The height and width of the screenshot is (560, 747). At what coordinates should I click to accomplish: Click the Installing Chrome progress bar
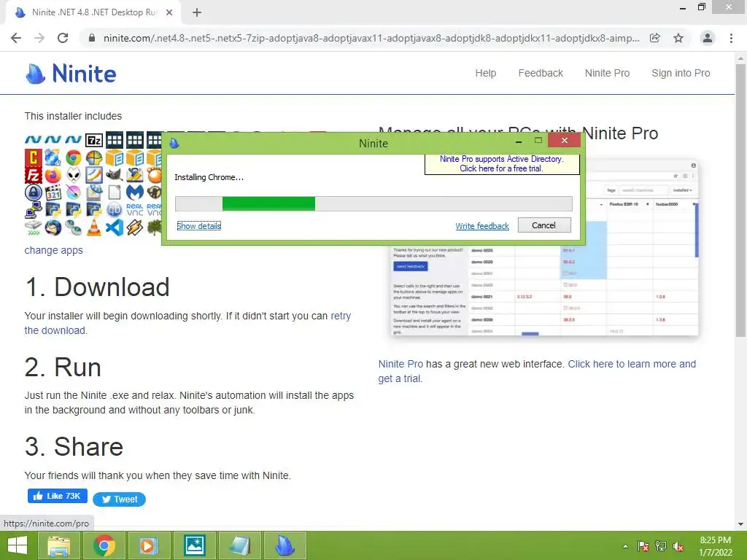click(373, 204)
